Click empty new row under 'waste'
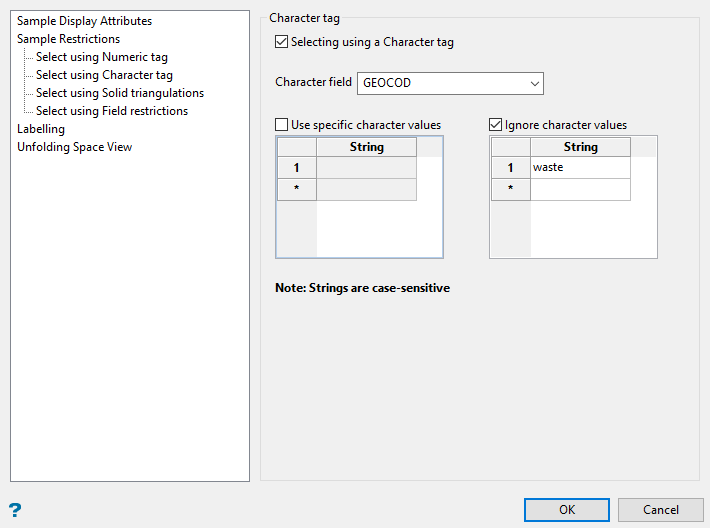 pyautogui.click(x=580, y=189)
